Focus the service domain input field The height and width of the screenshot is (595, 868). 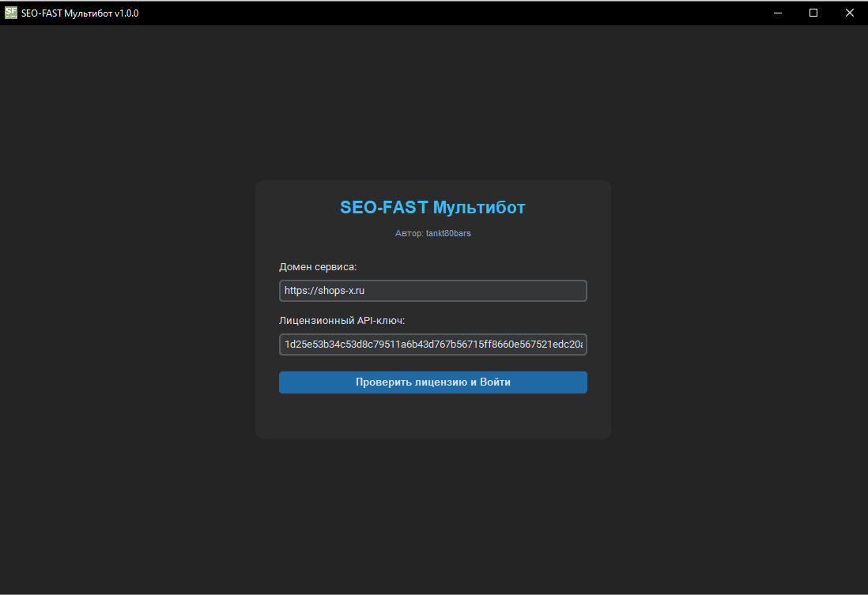pyautogui.click(x=433, y=291)
